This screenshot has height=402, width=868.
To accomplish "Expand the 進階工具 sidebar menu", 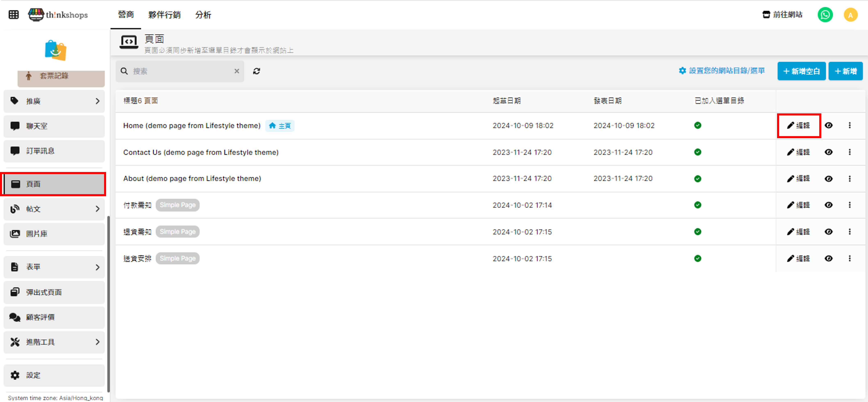I will pyautogui.click(x=54, y=342).
